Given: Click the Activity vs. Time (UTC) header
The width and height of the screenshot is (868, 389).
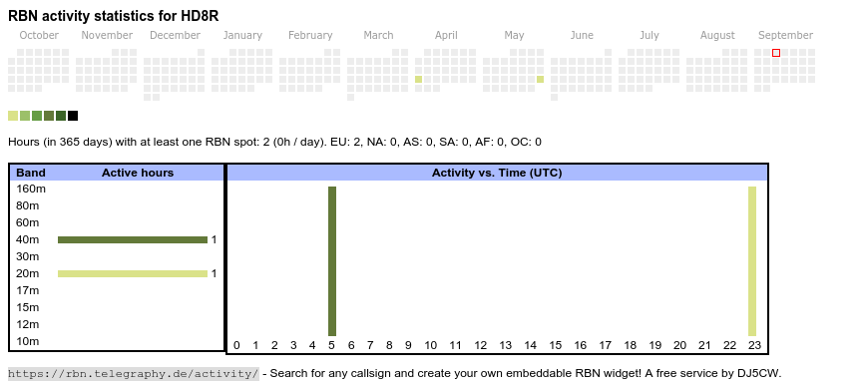Looking at the screenshot, I should coord(497,173).
